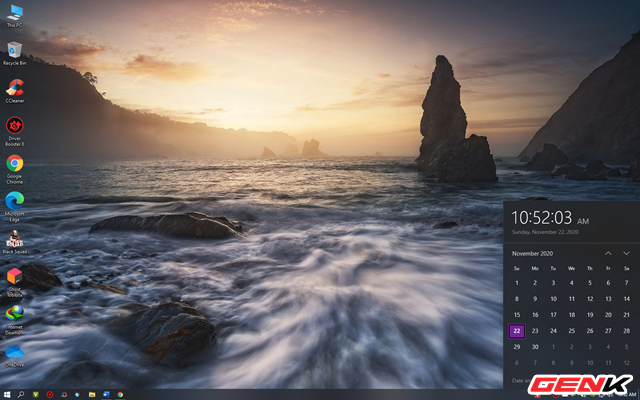This screenshot has height=400, width=640.
Task: Select the Driver Booster desktop shortcut
Action: click(x=15, y=131)
